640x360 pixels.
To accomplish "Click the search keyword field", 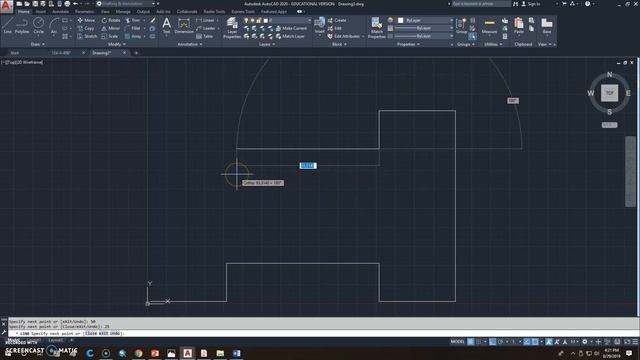I will click(x=481, y=4).
